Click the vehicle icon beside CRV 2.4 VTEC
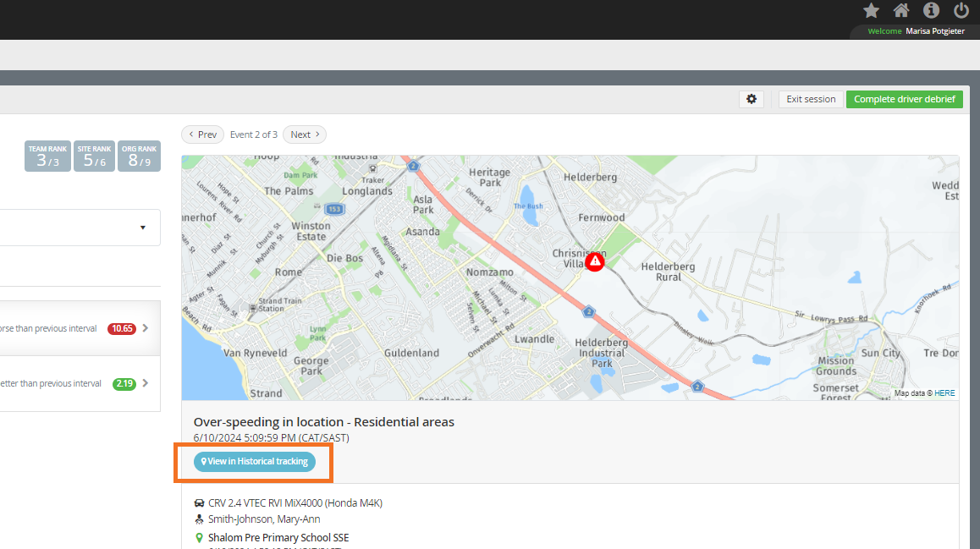980x549 pixels. coord(200,502)
